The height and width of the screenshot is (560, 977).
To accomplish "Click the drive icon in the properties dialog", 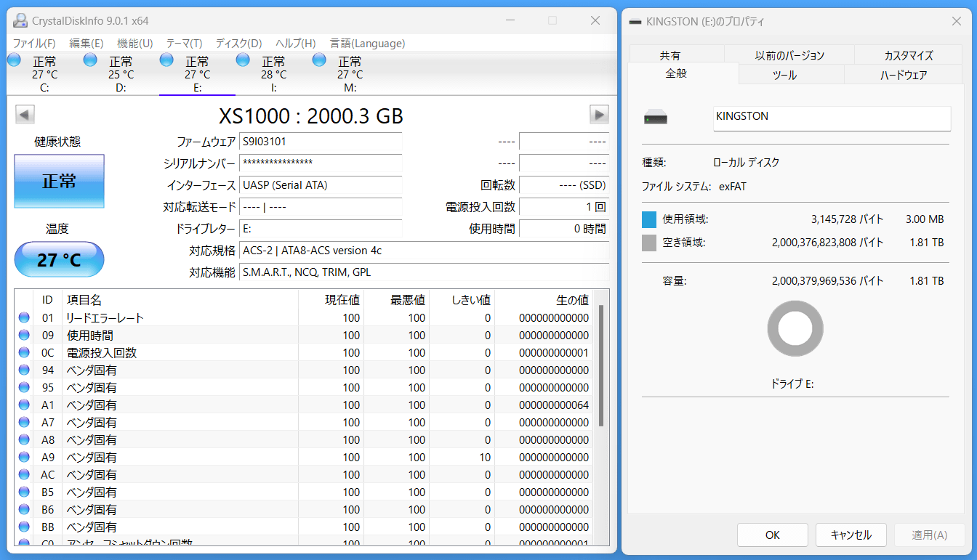I will 655,118.
